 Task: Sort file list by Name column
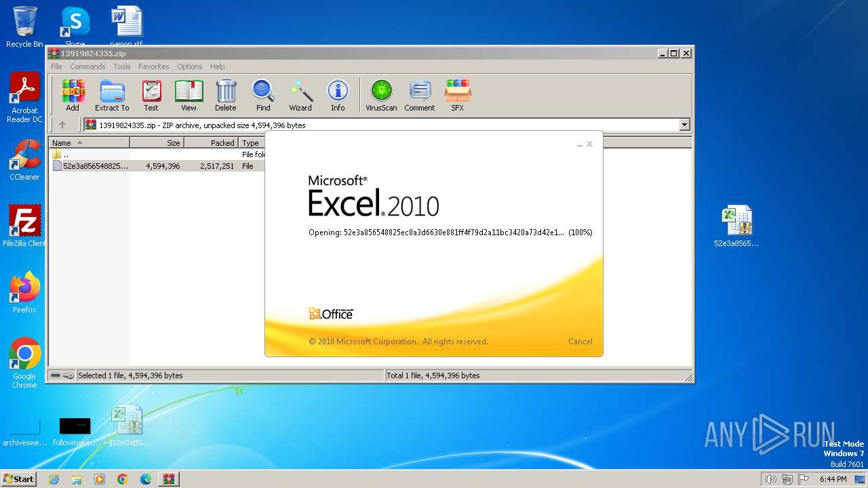pos(89,143)
